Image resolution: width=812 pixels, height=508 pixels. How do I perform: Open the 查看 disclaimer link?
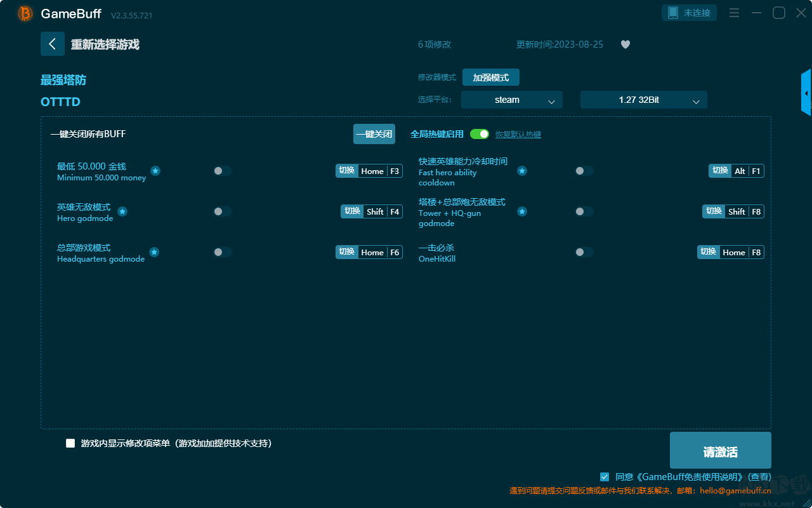760,477
